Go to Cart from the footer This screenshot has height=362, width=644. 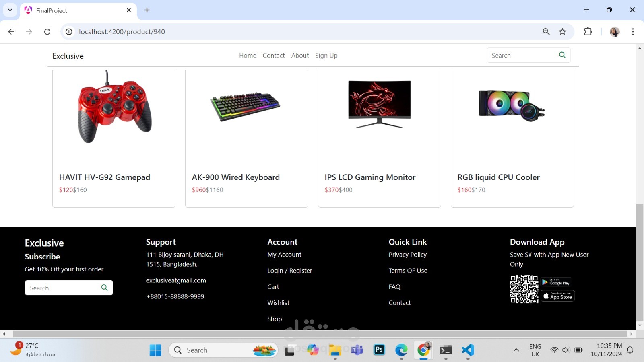tap(273, 287)
